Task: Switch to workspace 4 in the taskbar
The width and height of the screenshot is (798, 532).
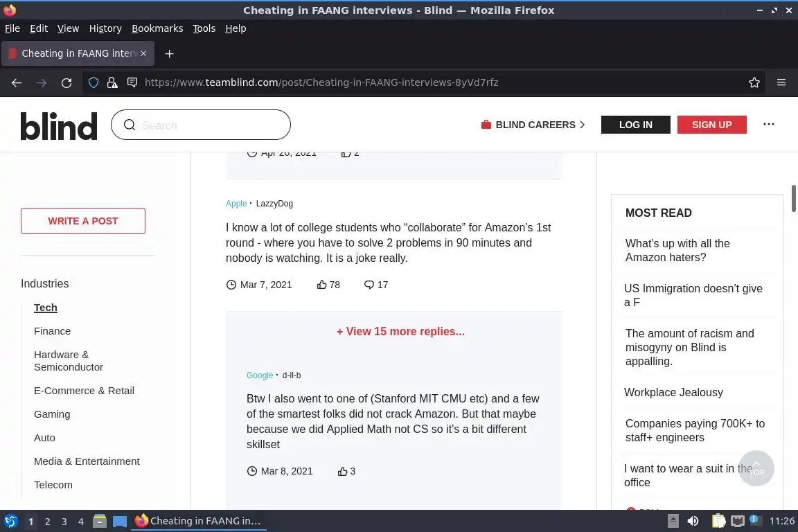Action: coord(81,522)
